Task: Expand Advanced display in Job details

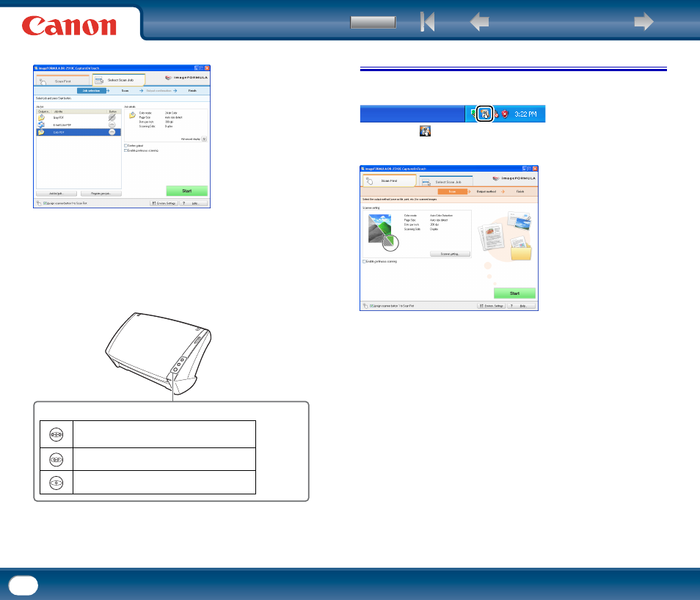Action: pos(204,139)
